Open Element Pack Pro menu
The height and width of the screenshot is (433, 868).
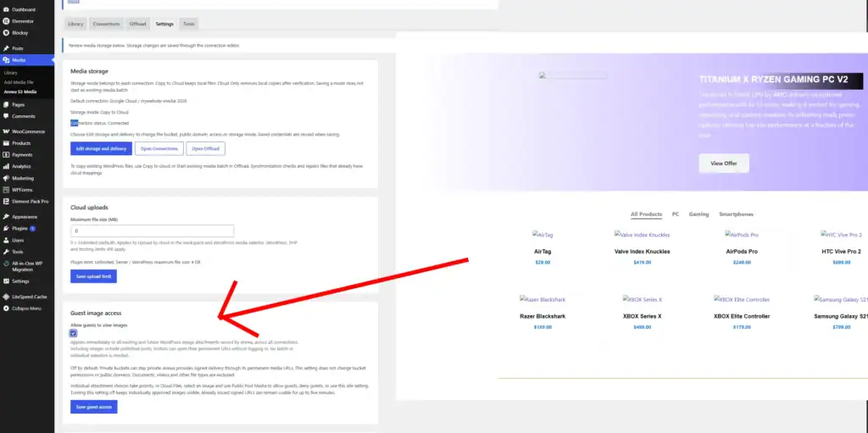click(x=30, y=202)
